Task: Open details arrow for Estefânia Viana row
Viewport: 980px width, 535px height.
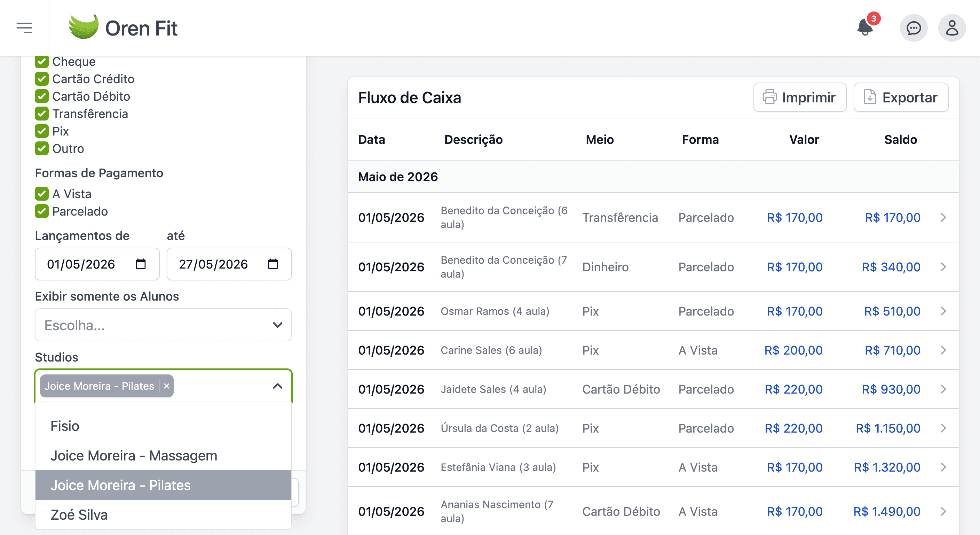Action: (943, 467)
